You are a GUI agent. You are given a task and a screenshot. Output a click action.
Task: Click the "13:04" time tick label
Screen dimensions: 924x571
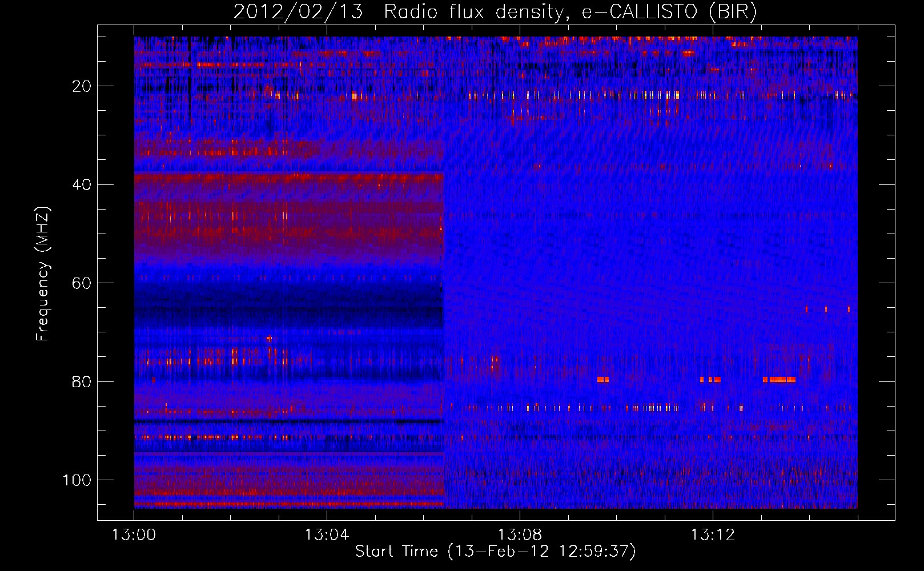pyautogui.click(x=327, y=535)
